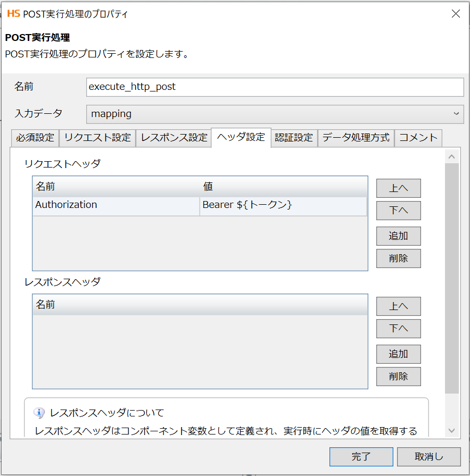470x476 pixels.
Task: Switch to the 認証設定 tab
Action: [294, 138]
